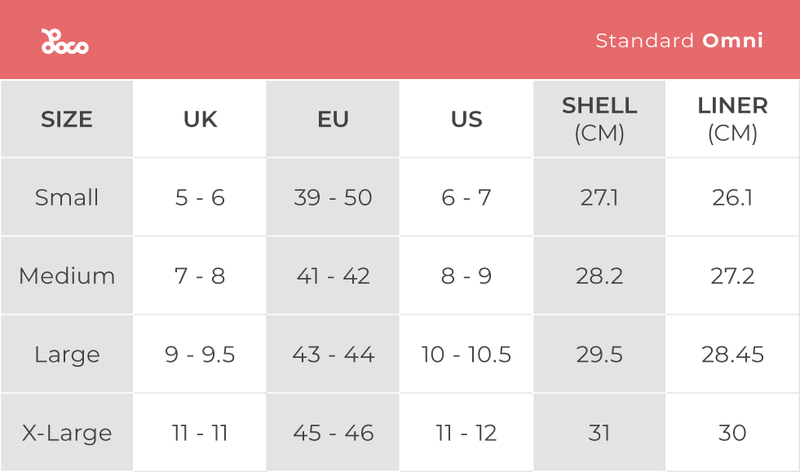Image resolution: width=800 pixels, height=472 pixels.
Task: Click the shell value 29.5 cell
Action: (x=599, y=354)
